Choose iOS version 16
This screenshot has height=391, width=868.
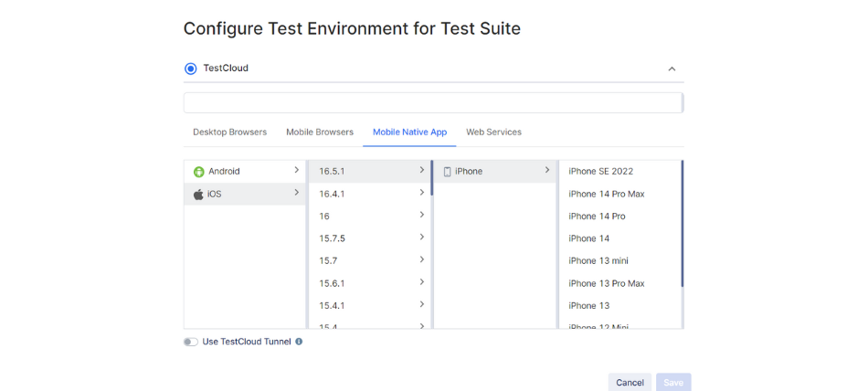[x=370, y=217]
